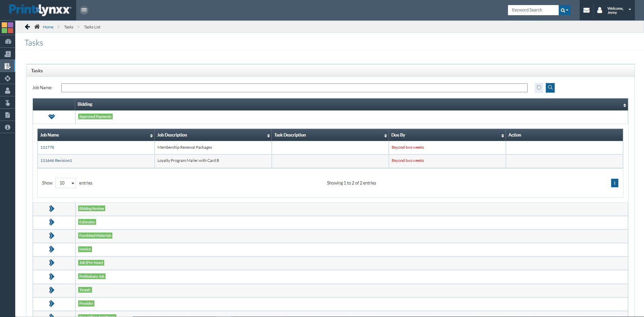644x317 pixels.
Task: Go to Home via breadcrumb link
Action: pos(48,27)
